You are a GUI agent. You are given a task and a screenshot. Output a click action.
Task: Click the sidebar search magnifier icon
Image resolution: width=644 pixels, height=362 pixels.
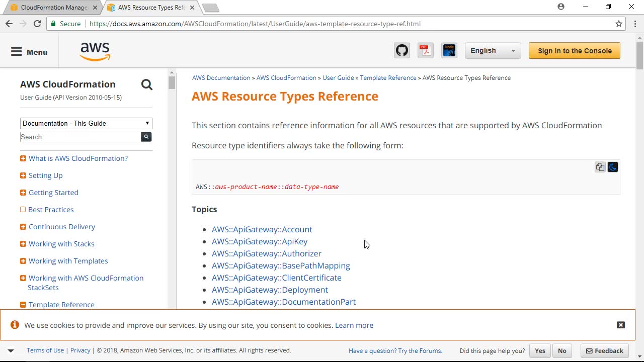click(x=147, y=84)
